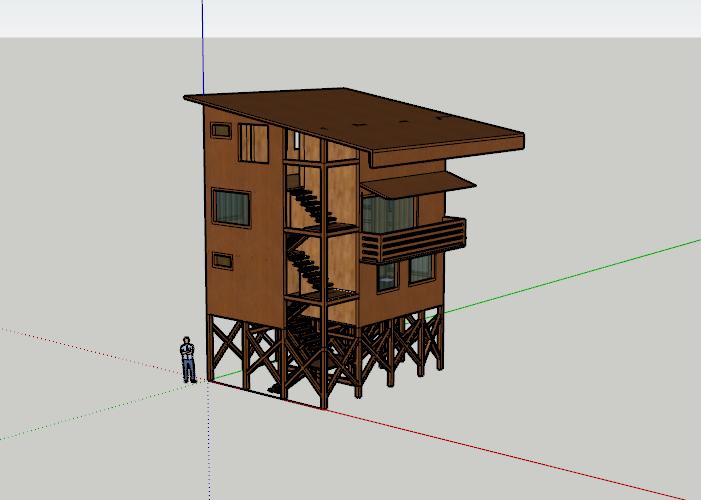Click the front-left cross-braced stilt support
Screen dimensions: 701x500
pyautogui.click(x=228, y=350)
